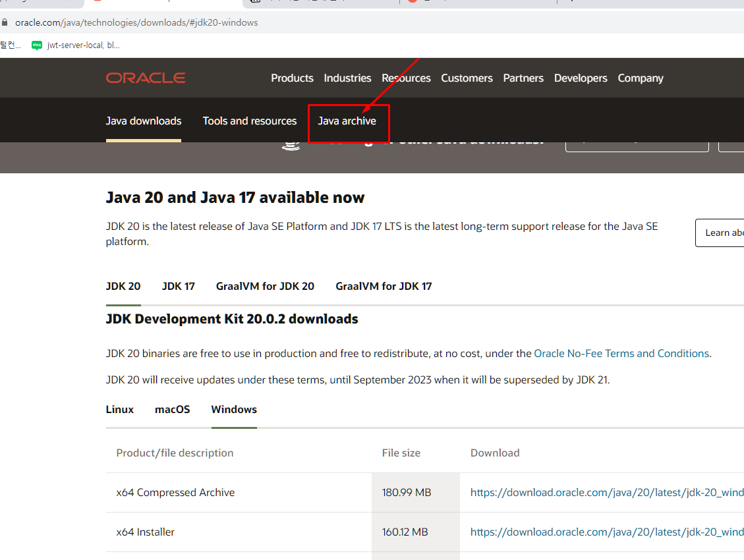Choose the Linux downloads tab

(x=119, y=409)
